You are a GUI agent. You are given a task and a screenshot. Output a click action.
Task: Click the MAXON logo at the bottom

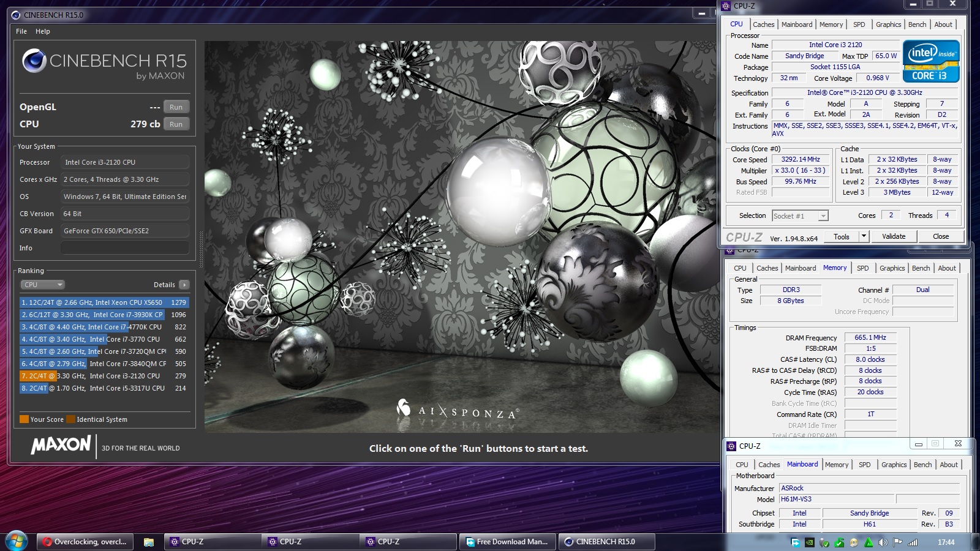61,444
